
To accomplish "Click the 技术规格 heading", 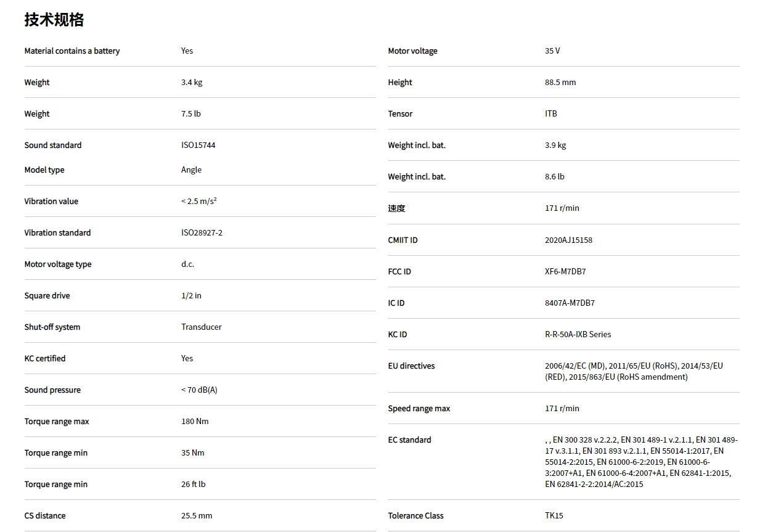I will 54,20.
